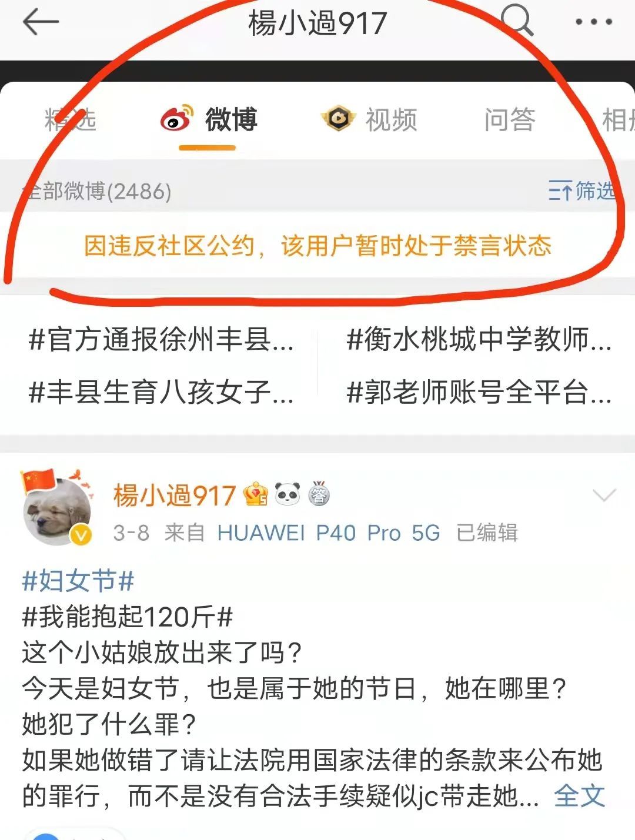Tap the video tab camera icon
The width and height of the screenshot is (635, 840).
(338, 119)
